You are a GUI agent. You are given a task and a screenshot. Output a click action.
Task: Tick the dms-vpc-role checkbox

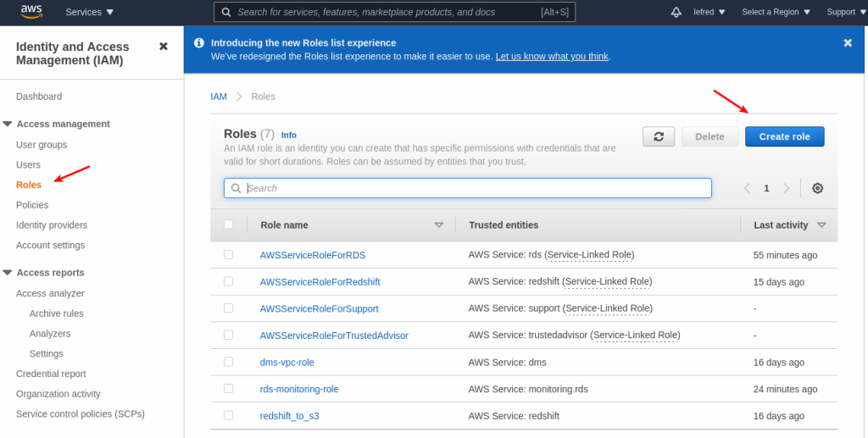(x=228, y=362)
